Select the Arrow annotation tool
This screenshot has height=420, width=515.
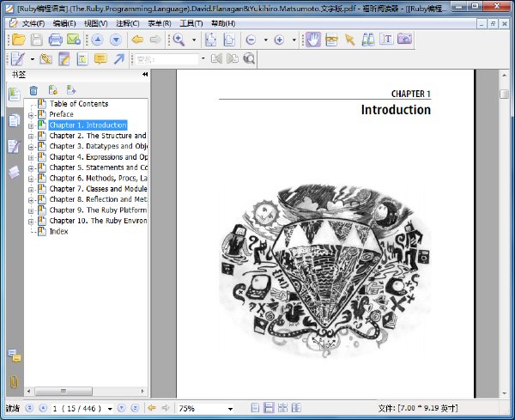coord(119,59)
